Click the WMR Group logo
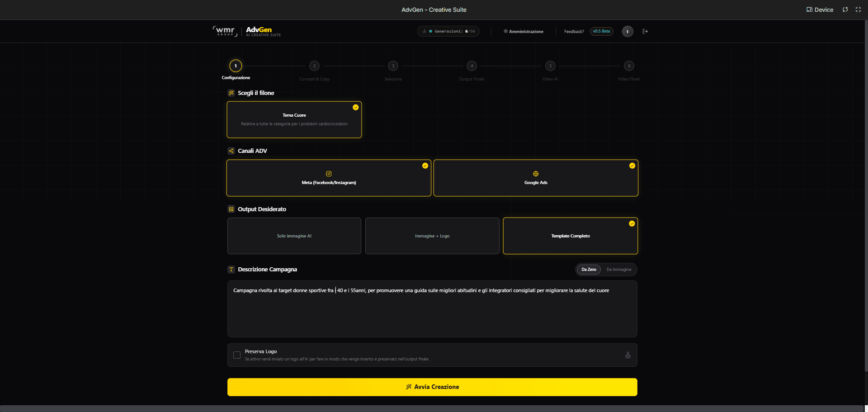This screenshot has height=412, width=868. [225, 31]
